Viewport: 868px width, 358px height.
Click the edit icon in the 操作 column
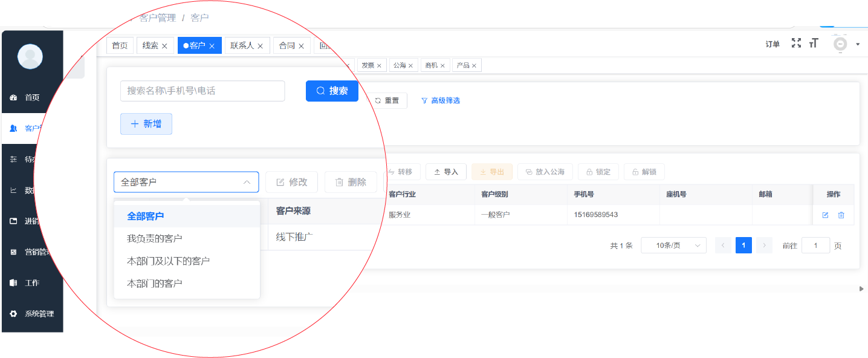[825, 215]
